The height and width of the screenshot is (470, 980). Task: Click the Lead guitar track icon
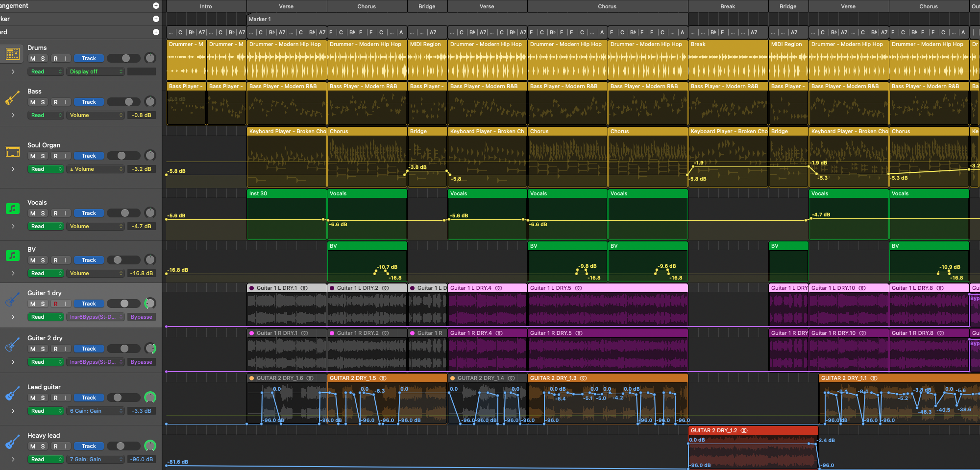coord(13,393)
